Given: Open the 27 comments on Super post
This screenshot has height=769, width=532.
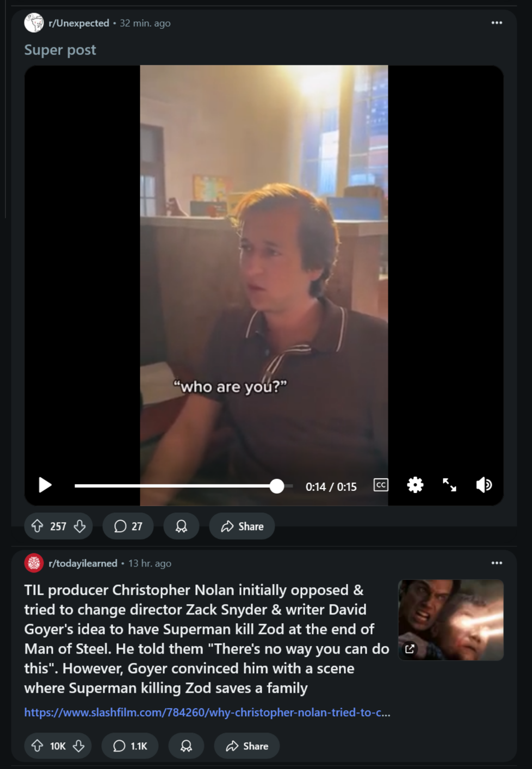Looking at the screenshot, I should point(128,526).
